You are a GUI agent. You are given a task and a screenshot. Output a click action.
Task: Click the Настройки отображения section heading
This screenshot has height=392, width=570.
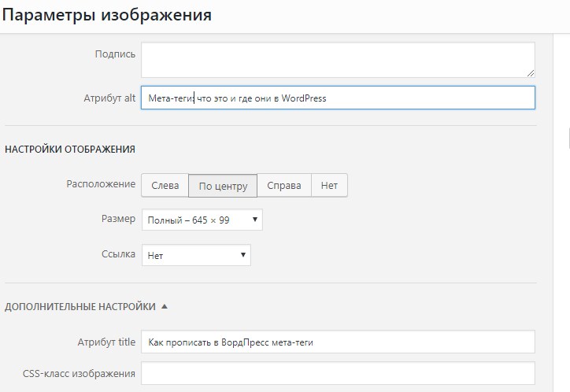[x=70, y=150]
